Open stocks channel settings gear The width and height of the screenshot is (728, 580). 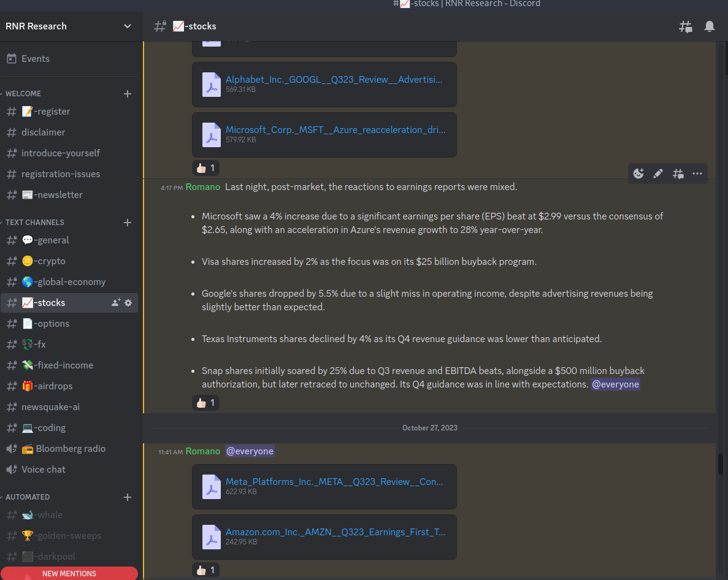click(128, 302)
